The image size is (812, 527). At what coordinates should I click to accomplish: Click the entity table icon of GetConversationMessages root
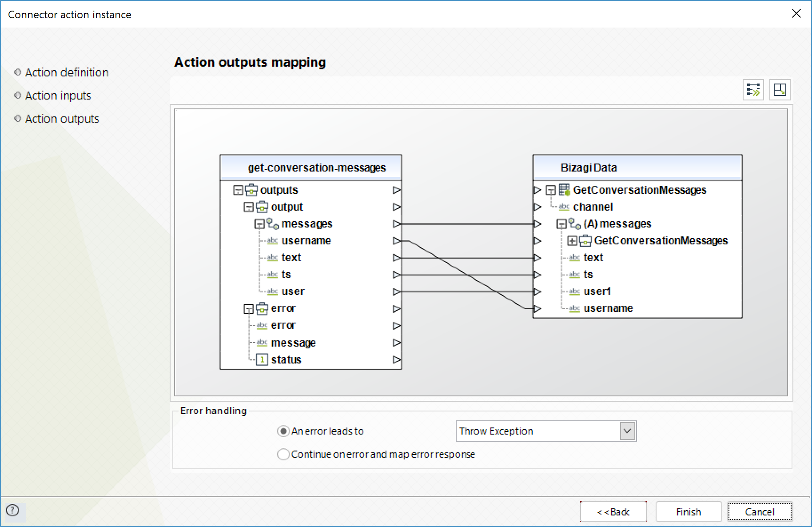pos(564,190)
